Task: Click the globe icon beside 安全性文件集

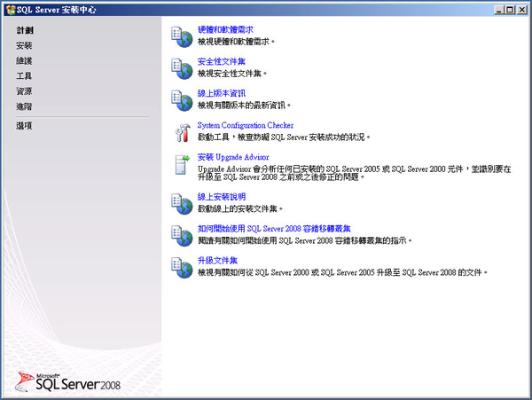Action: tap(182, 68)
